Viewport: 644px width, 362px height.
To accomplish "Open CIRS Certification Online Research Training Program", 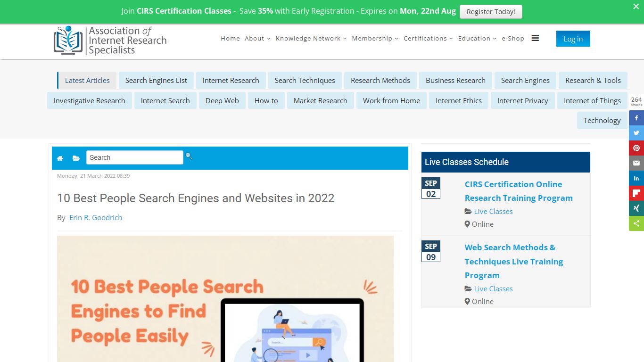I will tap(519, 191).
